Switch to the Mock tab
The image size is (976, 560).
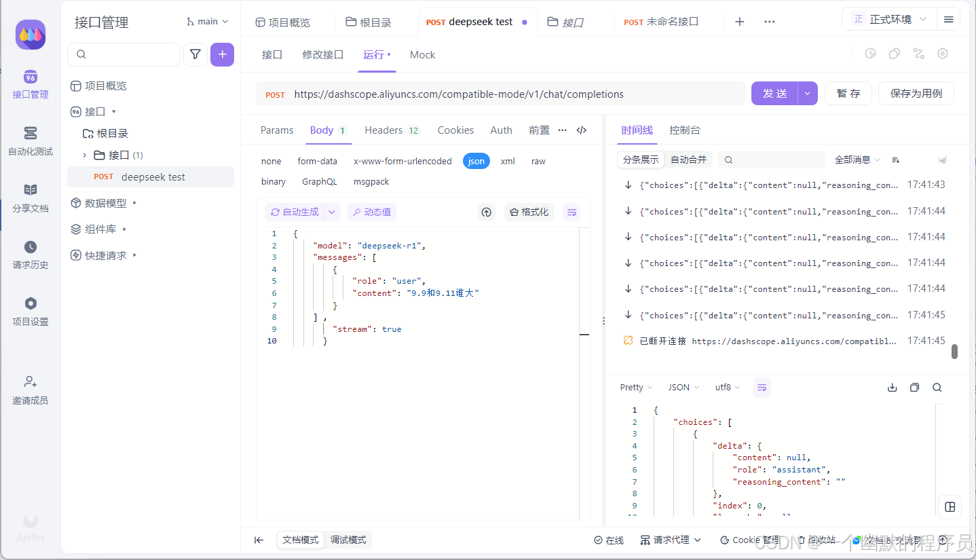point(422,55)
